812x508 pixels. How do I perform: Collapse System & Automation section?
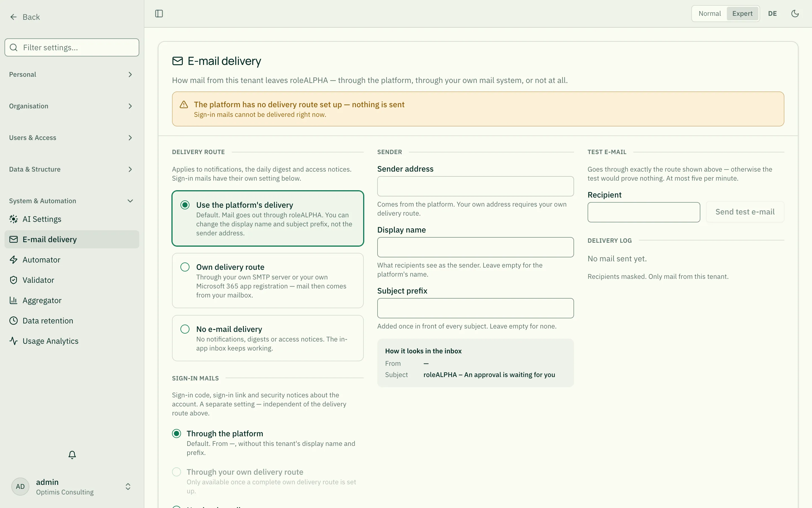pyautogui.click(x=72, y=201)
